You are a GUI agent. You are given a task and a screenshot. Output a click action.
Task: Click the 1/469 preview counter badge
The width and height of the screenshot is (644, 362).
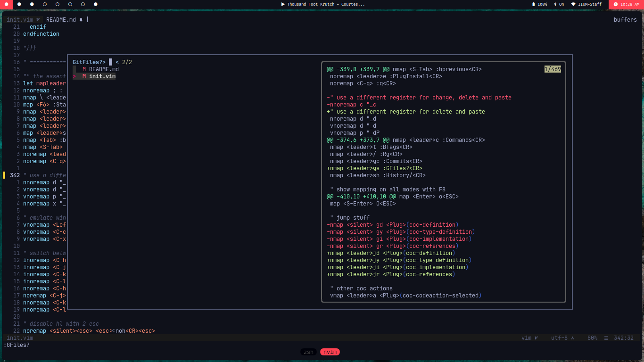(x=553, y=69)
